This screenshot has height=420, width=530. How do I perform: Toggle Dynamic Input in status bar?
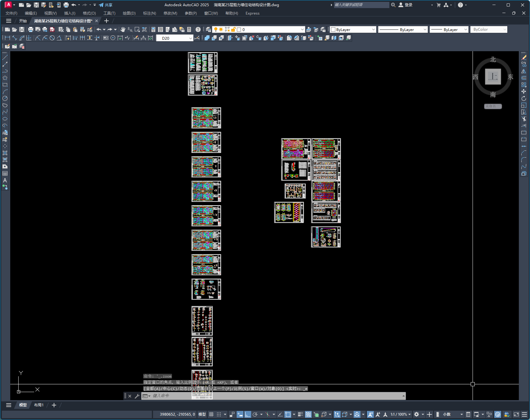pyautogui.click(x=240, y=414)
